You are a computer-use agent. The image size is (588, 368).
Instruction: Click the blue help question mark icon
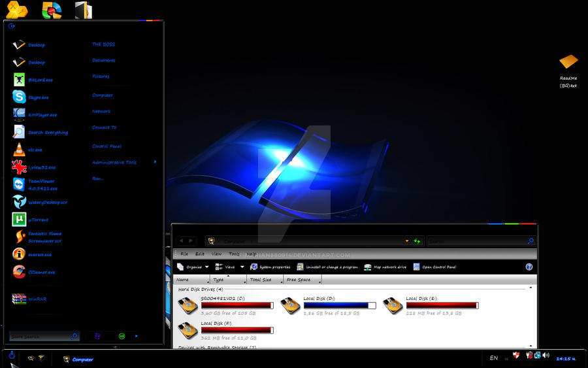click(x=529, y=267)
